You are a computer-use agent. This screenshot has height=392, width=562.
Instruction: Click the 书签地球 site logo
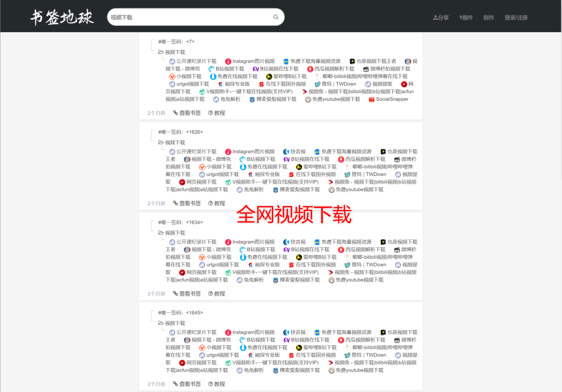(x=62, y=17)
